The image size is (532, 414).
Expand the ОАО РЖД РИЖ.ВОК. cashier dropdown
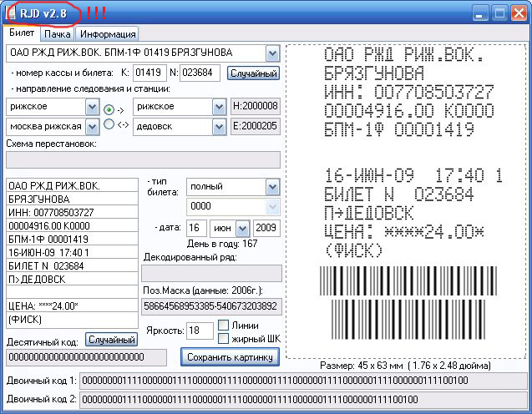click(x=273, y=53)
